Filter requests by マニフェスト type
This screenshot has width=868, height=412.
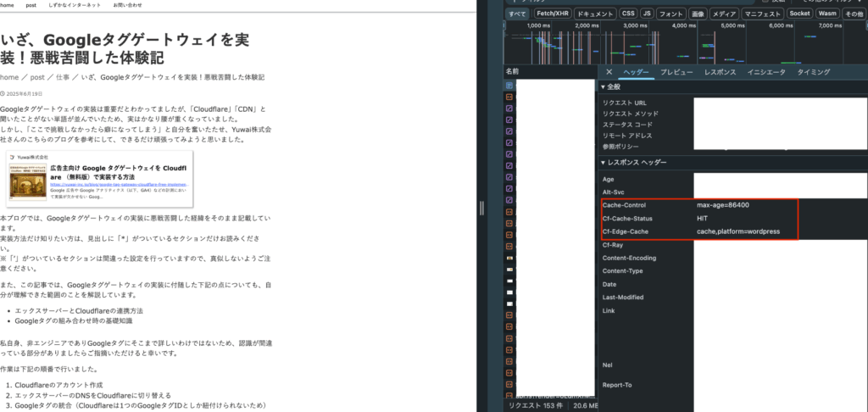click(x=763, y=14)
